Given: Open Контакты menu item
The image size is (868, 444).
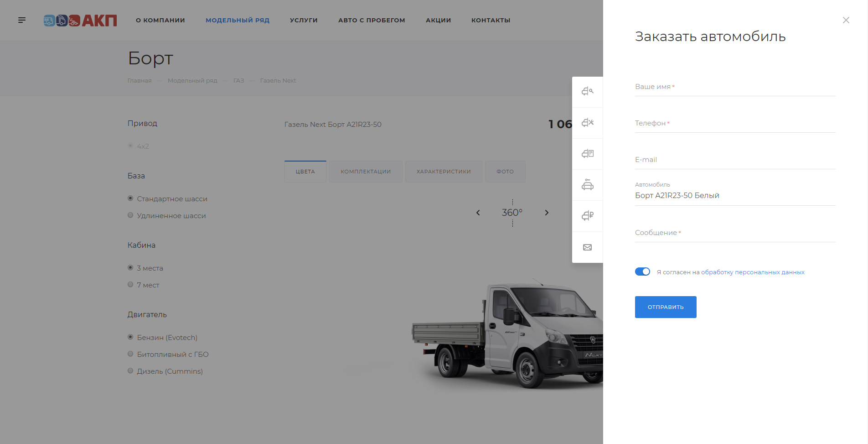Looking at the screenshot, I should (x=491, y=20).
